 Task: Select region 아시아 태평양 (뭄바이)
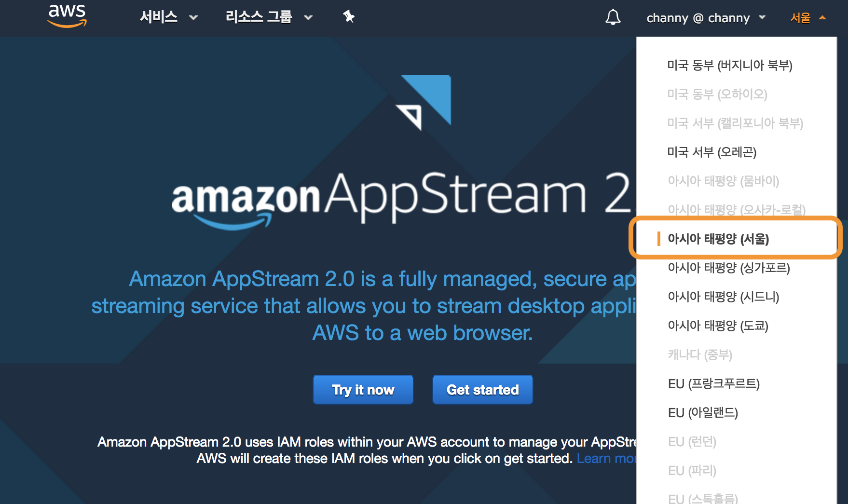[724, 181]
